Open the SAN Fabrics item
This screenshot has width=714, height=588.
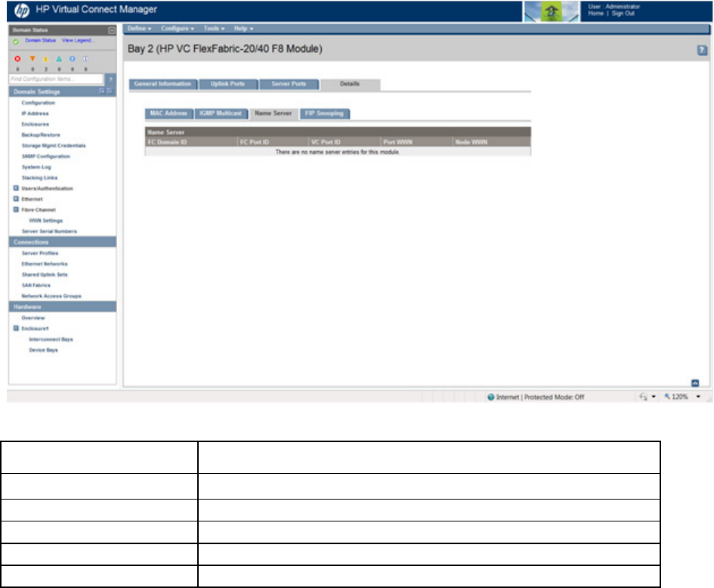pyautogui.click(x=36, y=286)
